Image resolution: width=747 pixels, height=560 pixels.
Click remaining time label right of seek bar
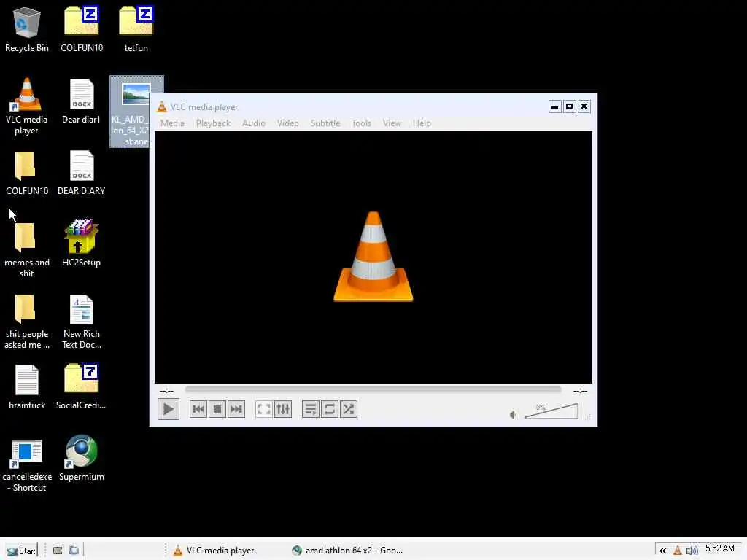click(x=580, y=391)
